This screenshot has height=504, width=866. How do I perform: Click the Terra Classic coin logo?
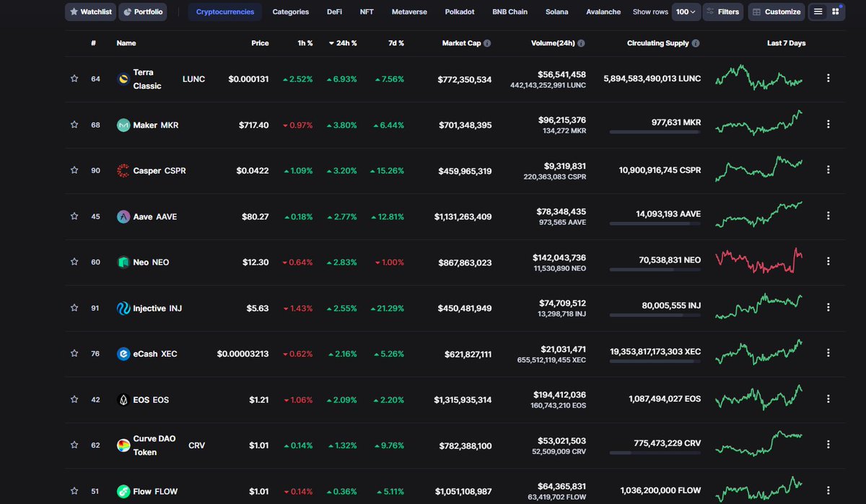(x=123, y=79)
